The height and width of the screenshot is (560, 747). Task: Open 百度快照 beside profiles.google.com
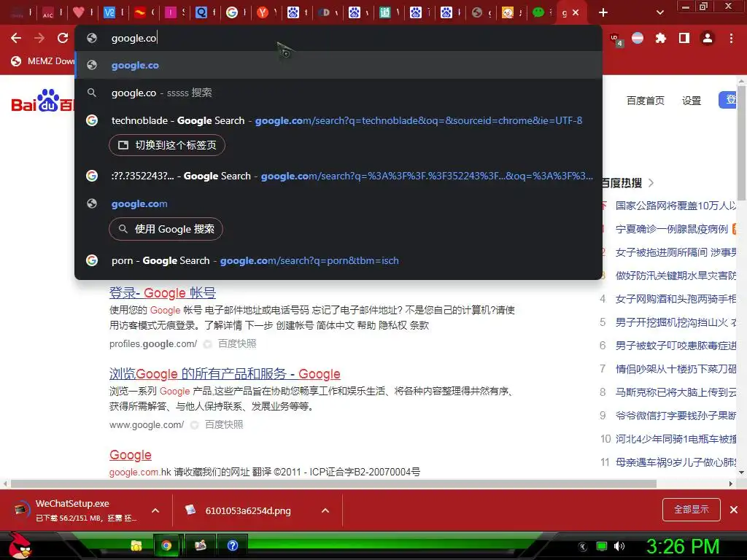point(237,344)
